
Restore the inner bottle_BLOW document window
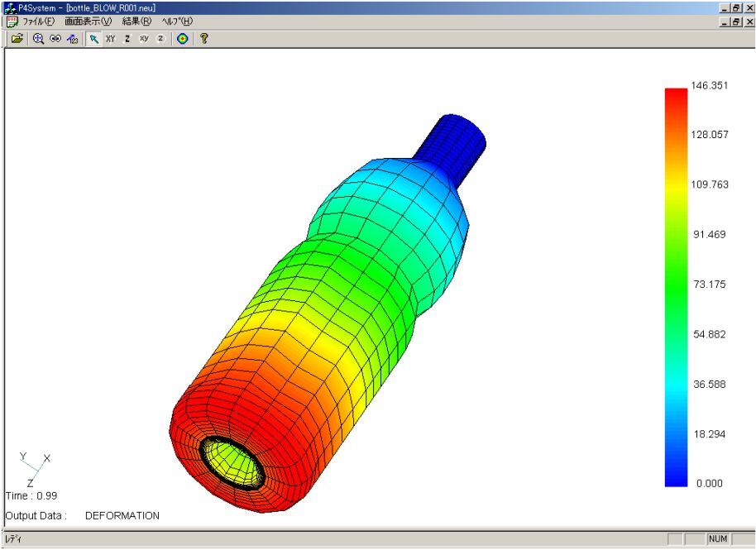(x=737, y=22)
